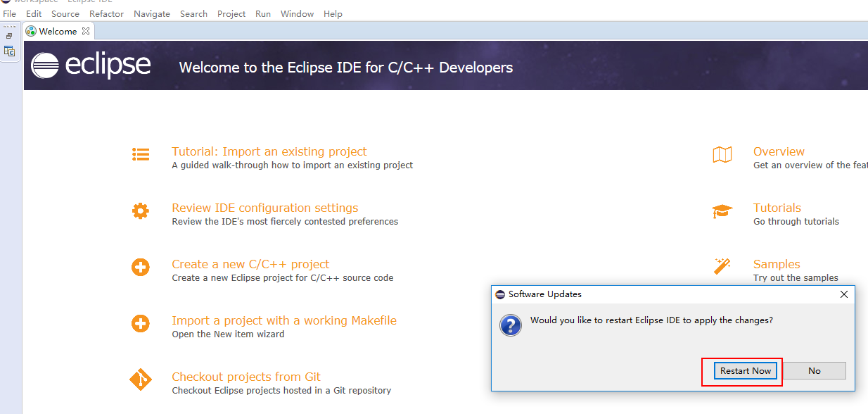Open the Refactor menu
The image size is (868, 414).
point(106,13)
